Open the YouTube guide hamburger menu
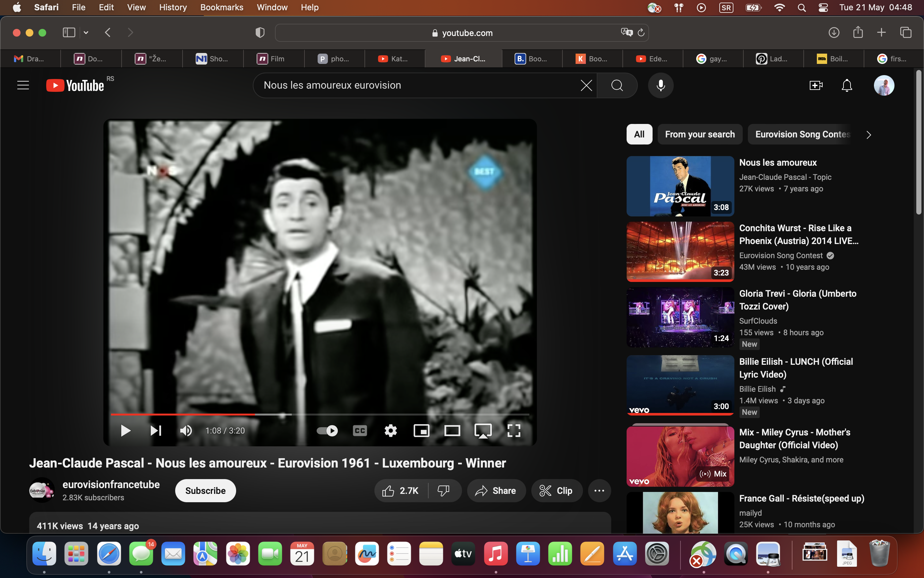Viewport: 924px width, 578px height. point(23,85)
